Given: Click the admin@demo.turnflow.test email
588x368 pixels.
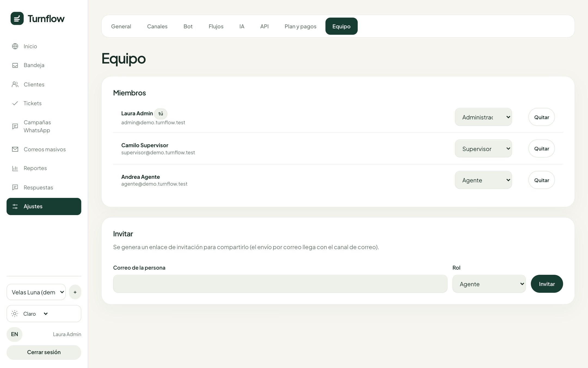Looking at the screenshot, I should 153,123.
